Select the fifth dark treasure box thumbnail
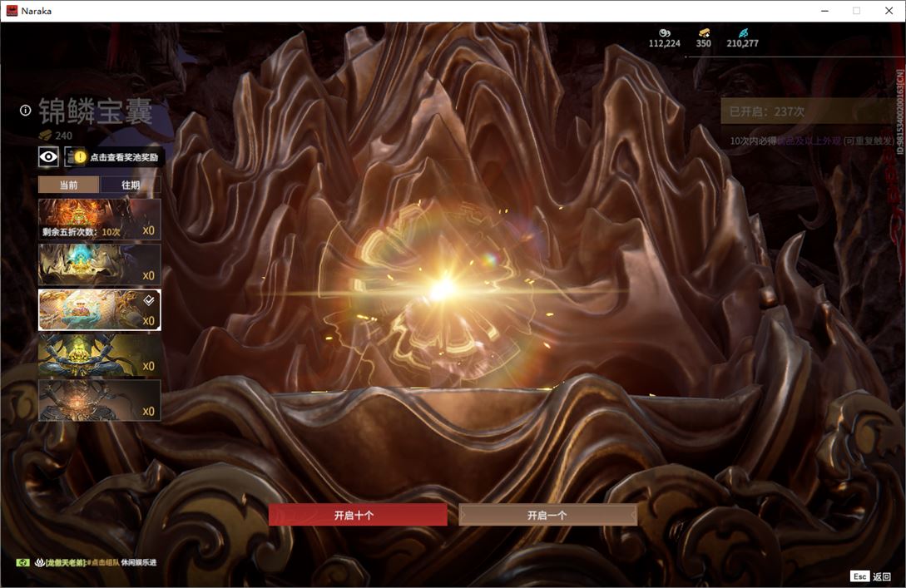The height and width of the screenshot is (588, 906). 99,400
